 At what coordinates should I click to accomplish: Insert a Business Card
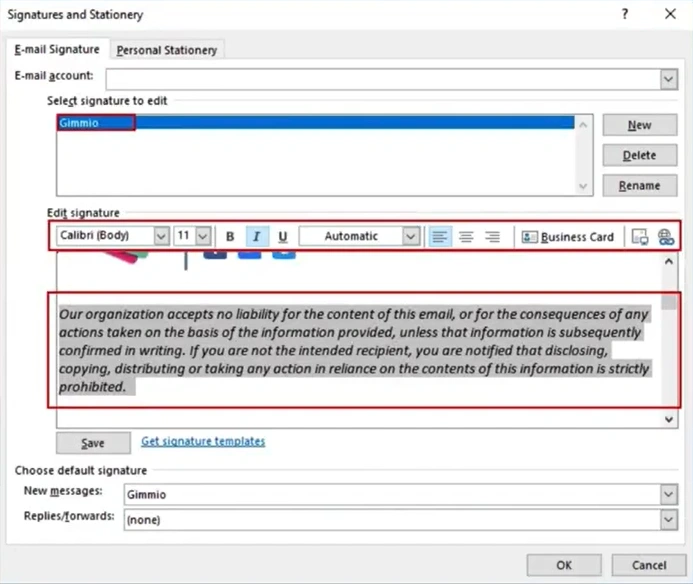click(568, 237)
